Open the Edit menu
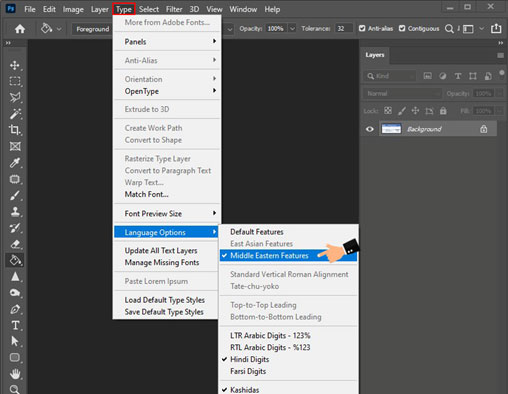 click(x=49, y=9)
